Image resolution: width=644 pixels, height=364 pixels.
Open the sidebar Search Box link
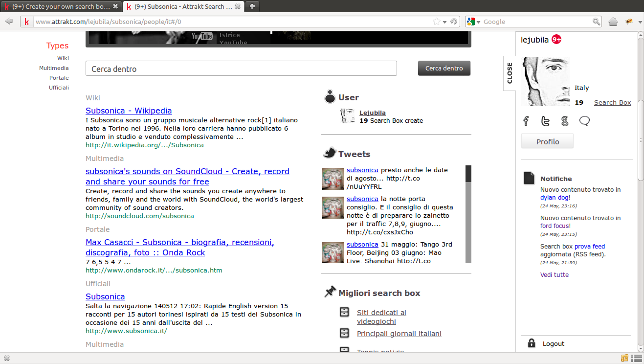pos(613,102)
